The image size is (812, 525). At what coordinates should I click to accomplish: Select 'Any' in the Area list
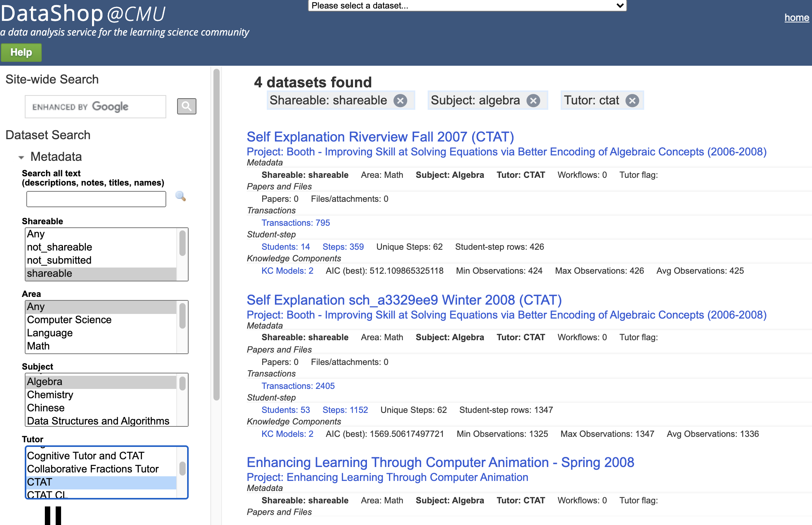point(101,307)
